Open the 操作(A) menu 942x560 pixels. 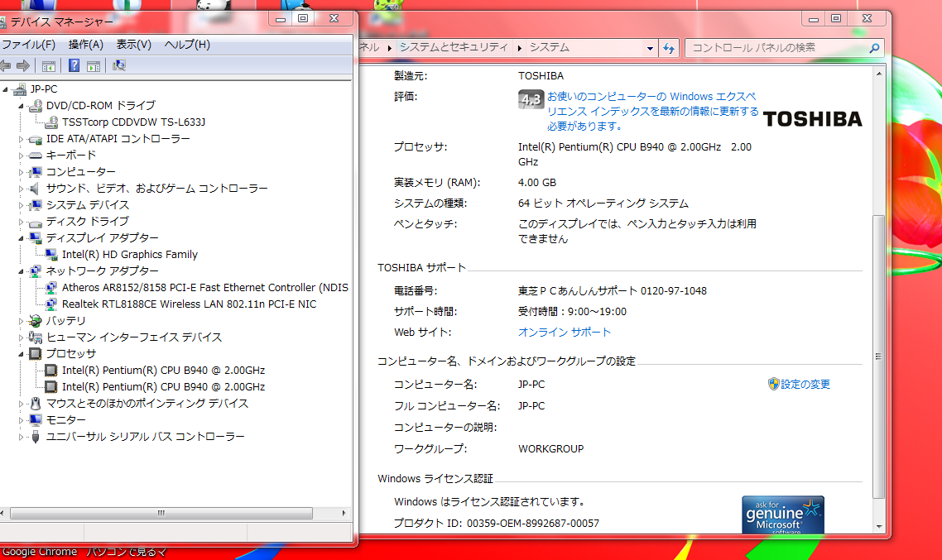86,45
